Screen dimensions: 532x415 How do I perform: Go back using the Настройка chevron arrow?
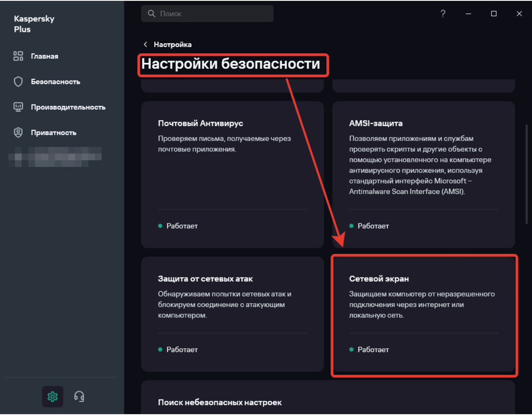[145, 44]
